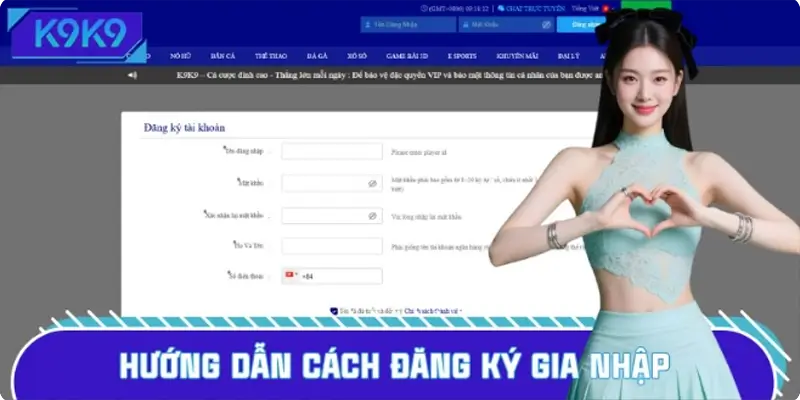Click the 'Please enter player id' hint
Screen dimensions: 800x400
click(419, 152)
